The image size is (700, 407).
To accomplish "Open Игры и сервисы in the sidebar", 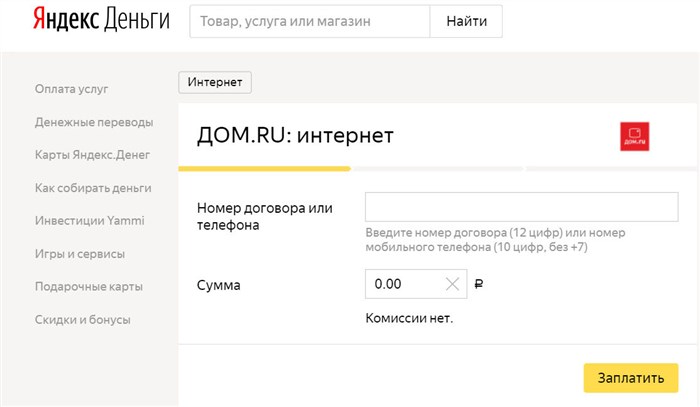I will pos(80,253).
